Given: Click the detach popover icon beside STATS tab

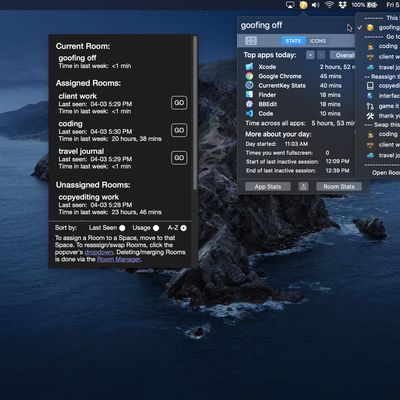Looking at the screenshot, I should 251,41.
